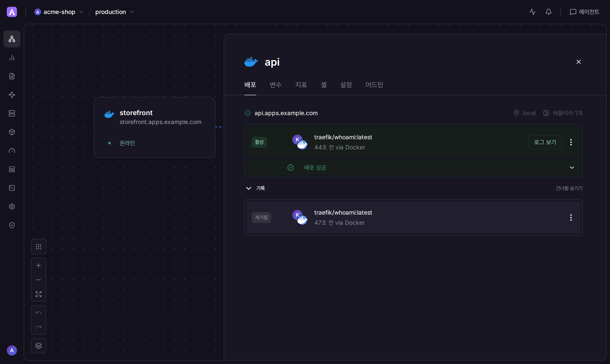Open the architecture canvas sidebar icon

(x=12, y=39)
